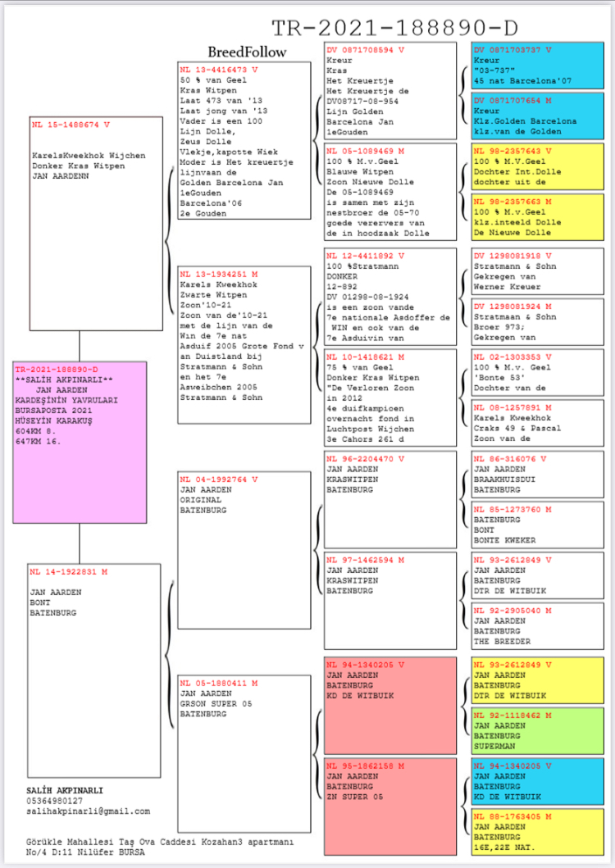Click the NL 85-1273760 M entry
The image size is (615, 868).
click(537, 525)
